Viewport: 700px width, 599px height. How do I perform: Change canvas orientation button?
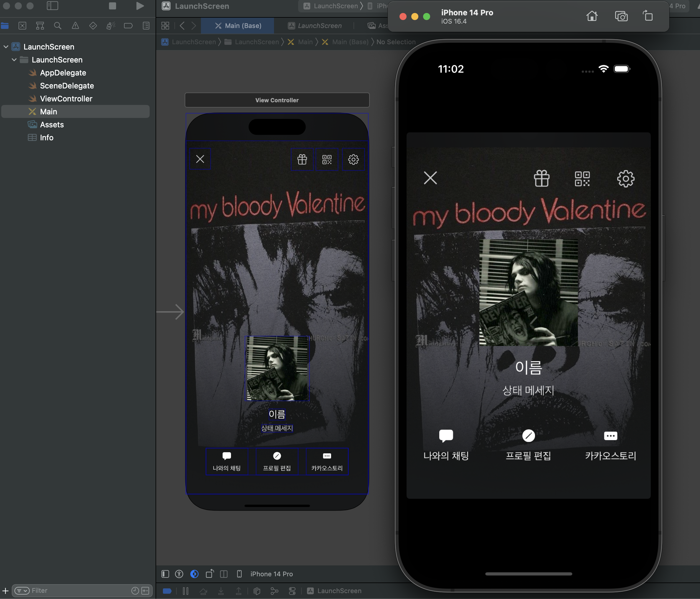click(209, 574)
